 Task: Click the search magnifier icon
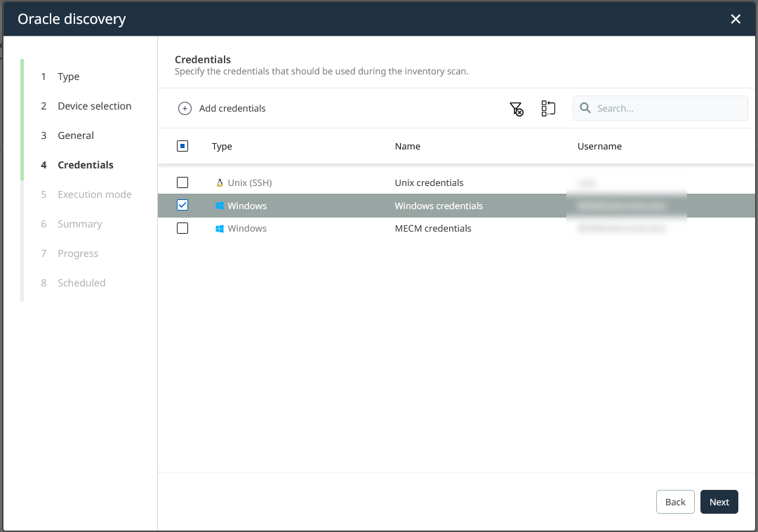click(x=585, y=108)
